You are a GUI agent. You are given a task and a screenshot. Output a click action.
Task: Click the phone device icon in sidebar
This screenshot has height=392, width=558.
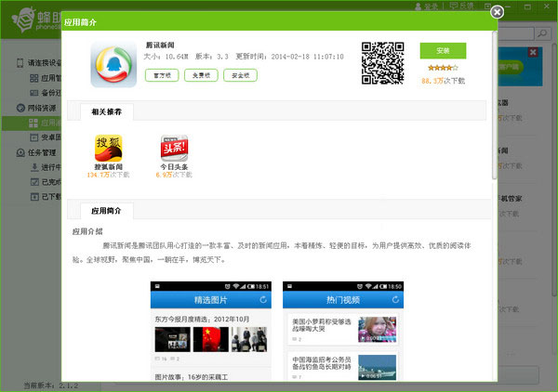(20, 63)
